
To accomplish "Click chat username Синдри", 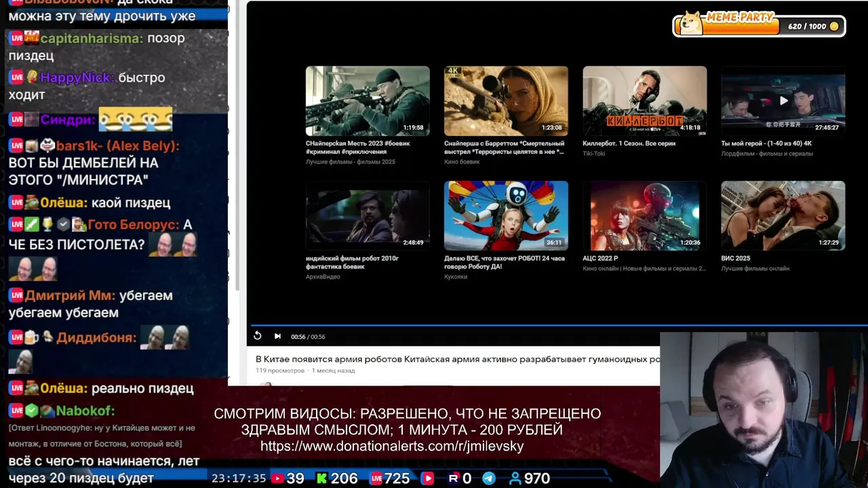I will coord(67,120).
